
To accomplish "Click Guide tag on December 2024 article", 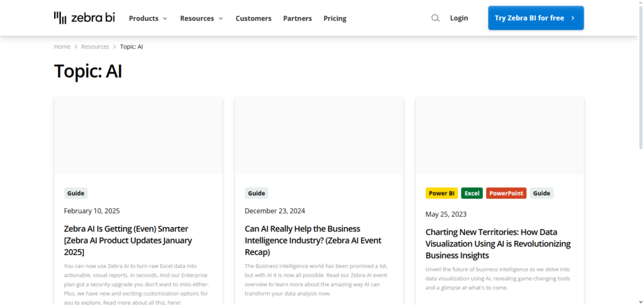I will pyautogui.click(x=256, y=193).
